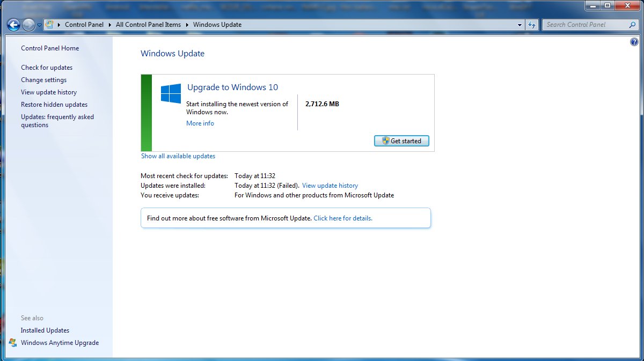Click the Windows Anytime Upgrade icon
The image size is (644, 361).
[13, 343]
